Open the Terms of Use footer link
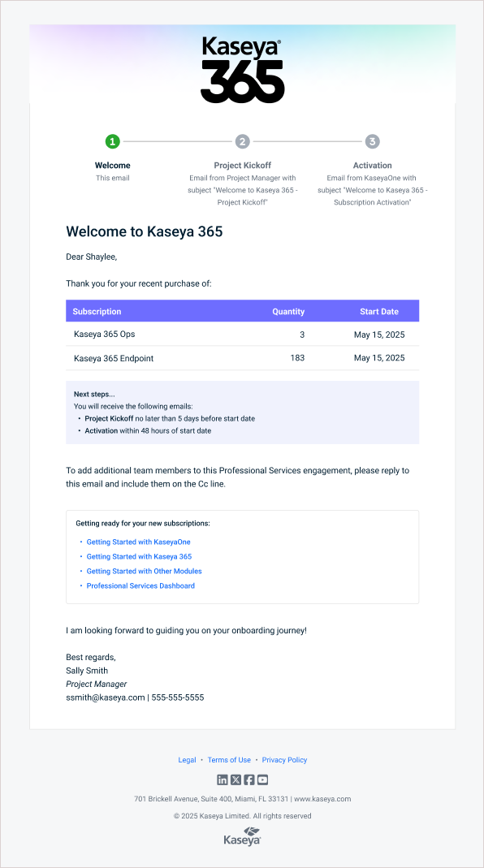 click(229, 760)
